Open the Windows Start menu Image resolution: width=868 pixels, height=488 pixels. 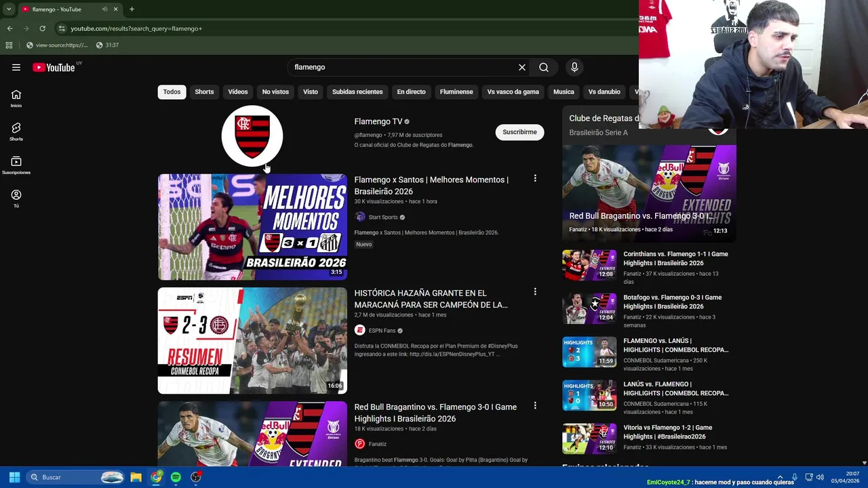click(14, 477)
